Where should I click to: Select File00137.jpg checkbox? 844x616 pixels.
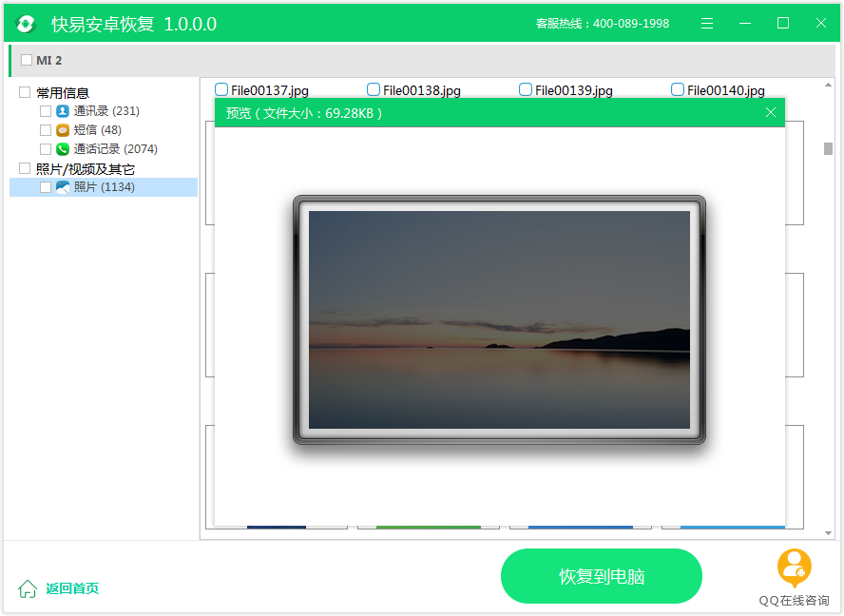(x=221, y=89)
